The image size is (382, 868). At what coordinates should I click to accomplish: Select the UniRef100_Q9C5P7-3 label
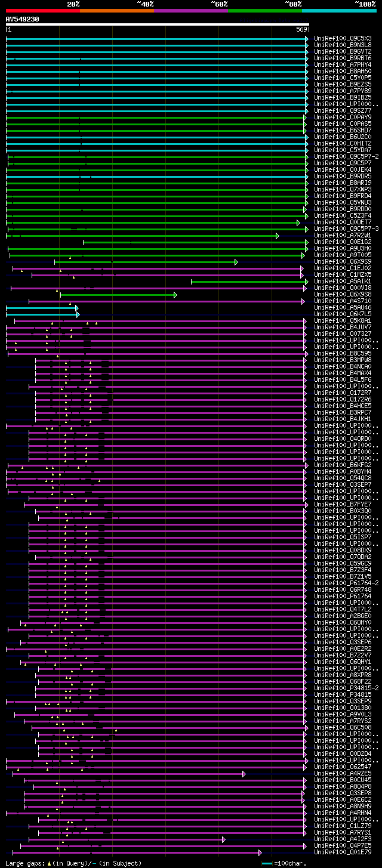point(346,228)
